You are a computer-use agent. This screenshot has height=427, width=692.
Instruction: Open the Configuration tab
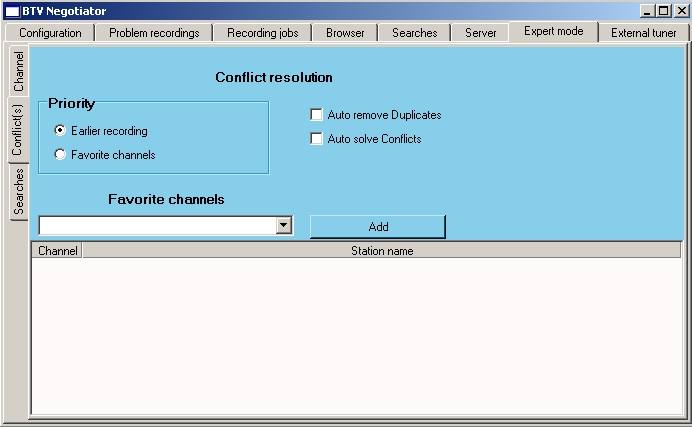[x=50, y=33]
